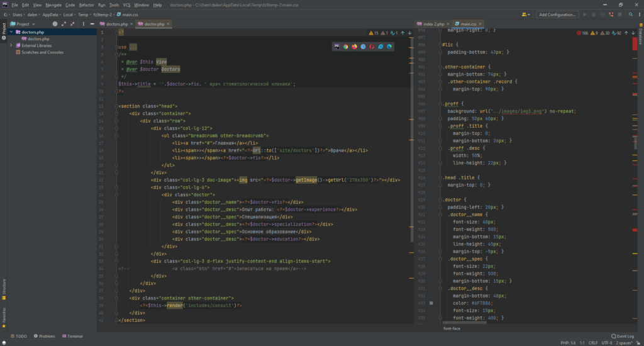Open the Refactor menu
The image size is (644, 346).
coord(86,4)
